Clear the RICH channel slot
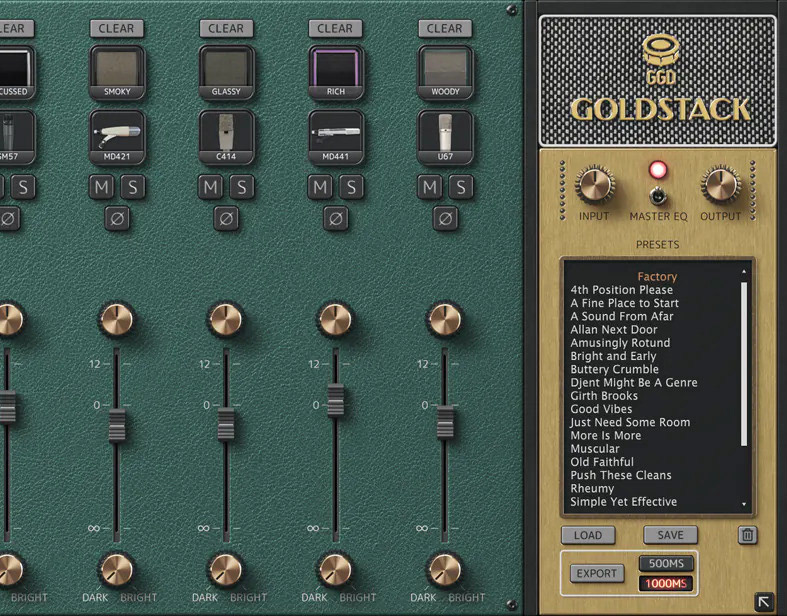The width and height of the screenshot is (787, 616). [335, 29]
